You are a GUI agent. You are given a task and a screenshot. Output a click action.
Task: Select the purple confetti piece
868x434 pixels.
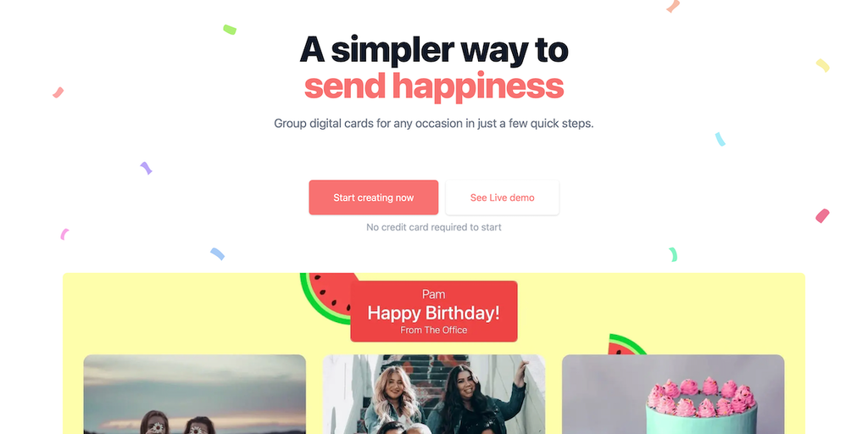(x=146, y=169)
